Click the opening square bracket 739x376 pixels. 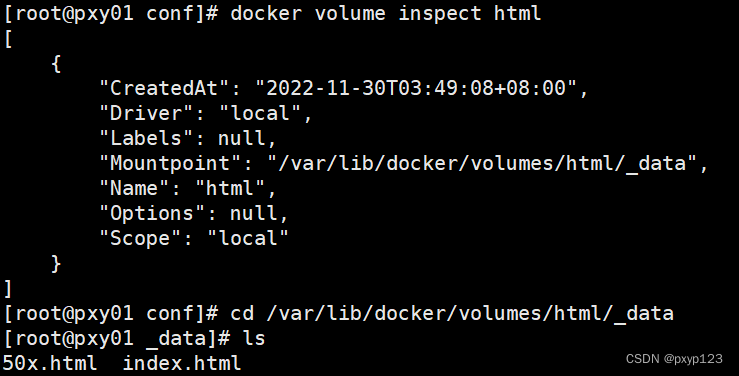pyautogui.click(x=8, y=39)
